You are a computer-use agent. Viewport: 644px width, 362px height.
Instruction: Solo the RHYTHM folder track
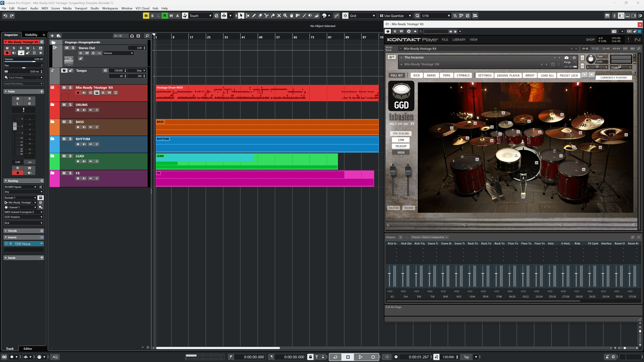click(x=70, y=139)
